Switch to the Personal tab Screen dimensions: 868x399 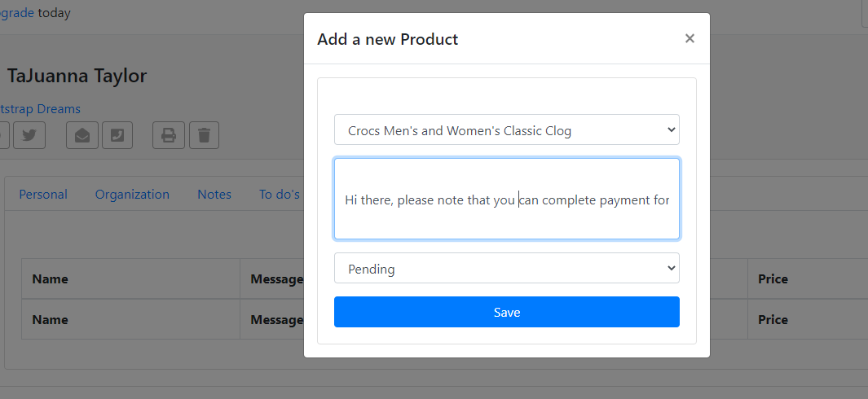point(43,195)
